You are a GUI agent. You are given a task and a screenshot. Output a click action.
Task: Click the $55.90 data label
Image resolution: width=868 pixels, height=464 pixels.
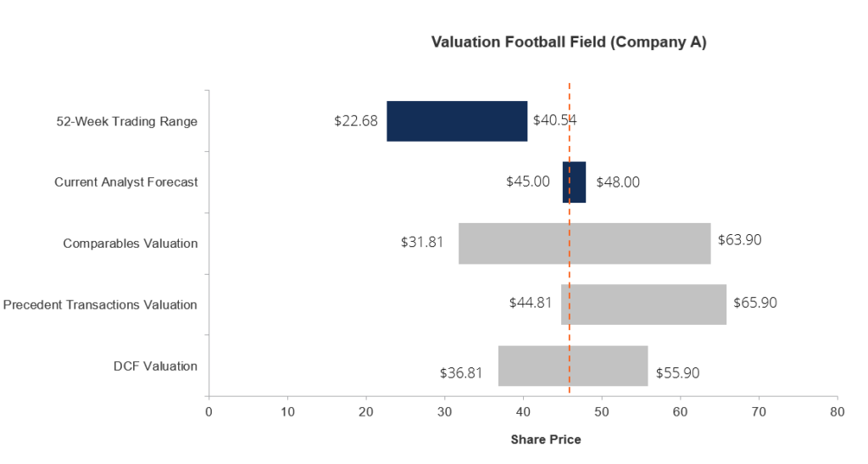coord(677,372)
